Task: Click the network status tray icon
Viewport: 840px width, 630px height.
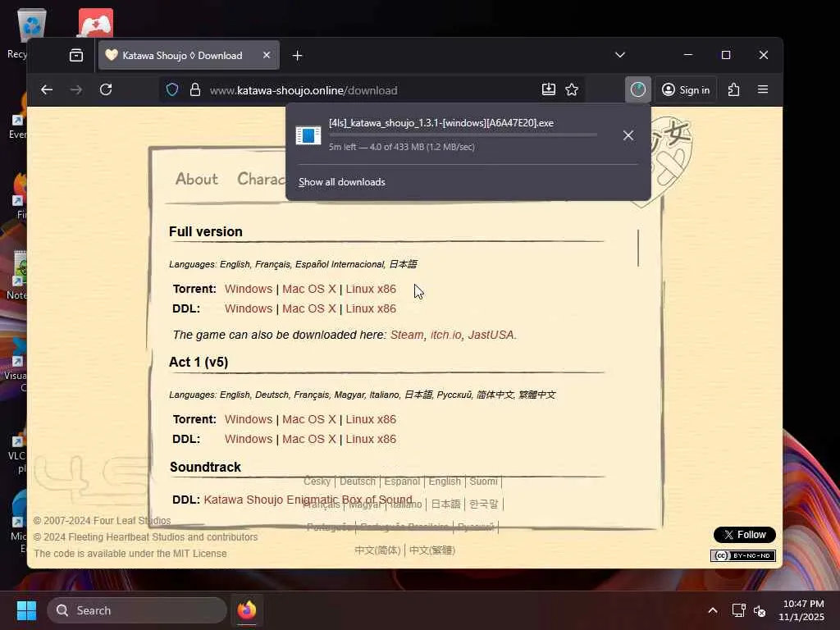Action: [739, 610]
